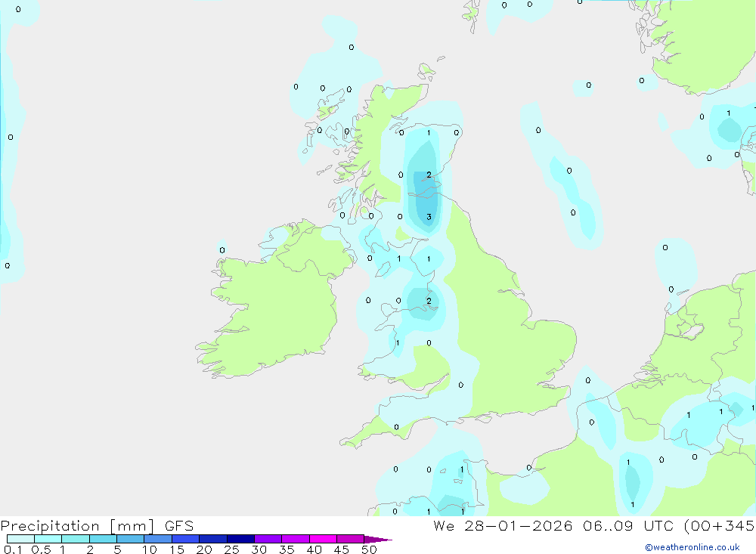Image resolution: width=756 pixels, height=554 pixels.
Task: Click the 0.5 to 1 mm legend swatch
Action: pos(48,539)
